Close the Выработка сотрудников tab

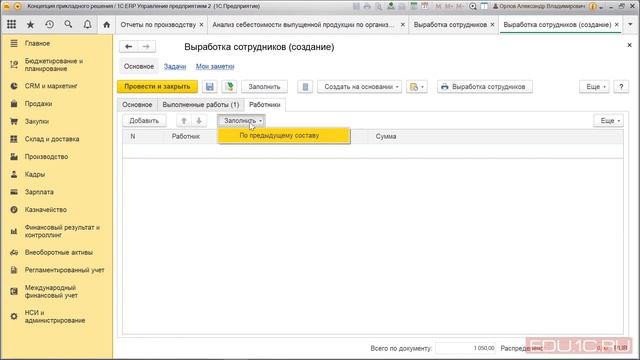pos(492,24)
